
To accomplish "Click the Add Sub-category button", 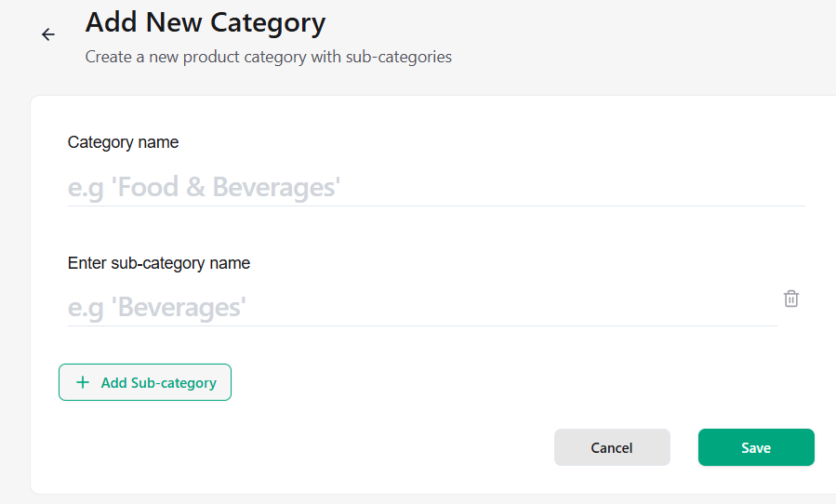I will pos(145,382).
